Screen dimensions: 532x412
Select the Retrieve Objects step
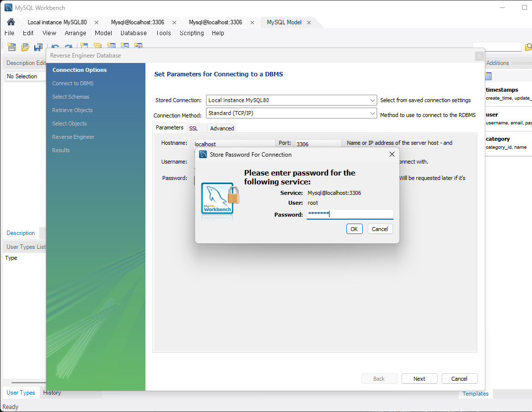coord(72,110)
